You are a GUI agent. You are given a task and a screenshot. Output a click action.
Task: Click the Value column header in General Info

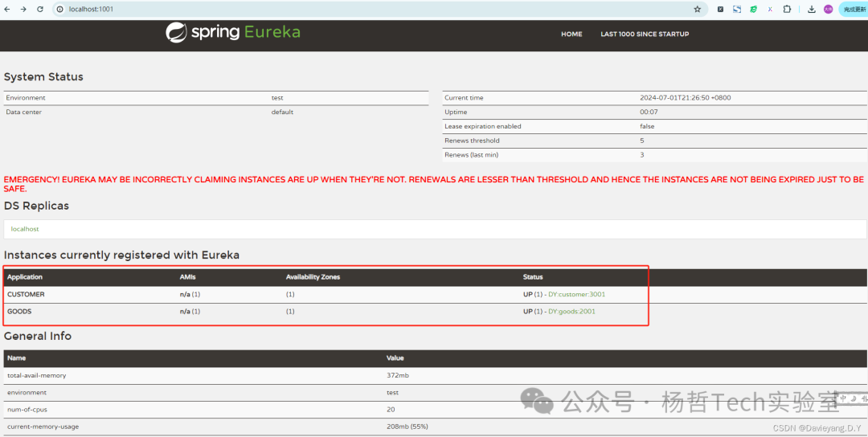point(395,358)
